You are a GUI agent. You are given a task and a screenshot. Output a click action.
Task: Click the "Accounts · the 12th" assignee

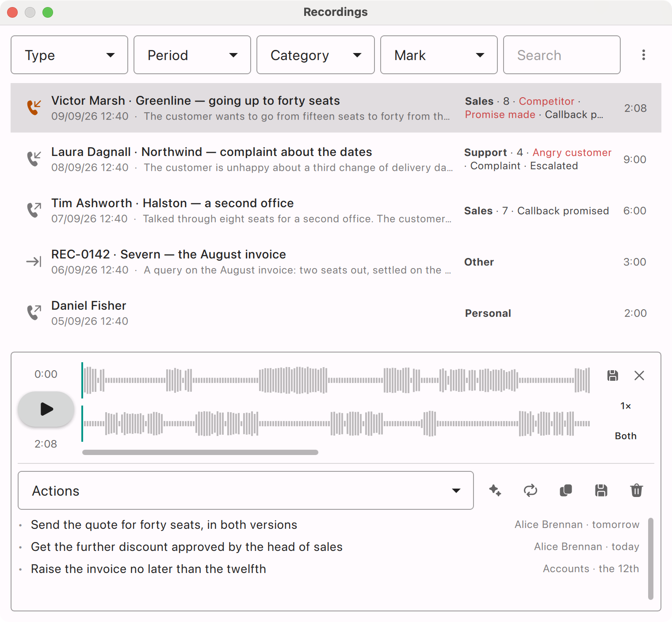(x=591, y=569)
